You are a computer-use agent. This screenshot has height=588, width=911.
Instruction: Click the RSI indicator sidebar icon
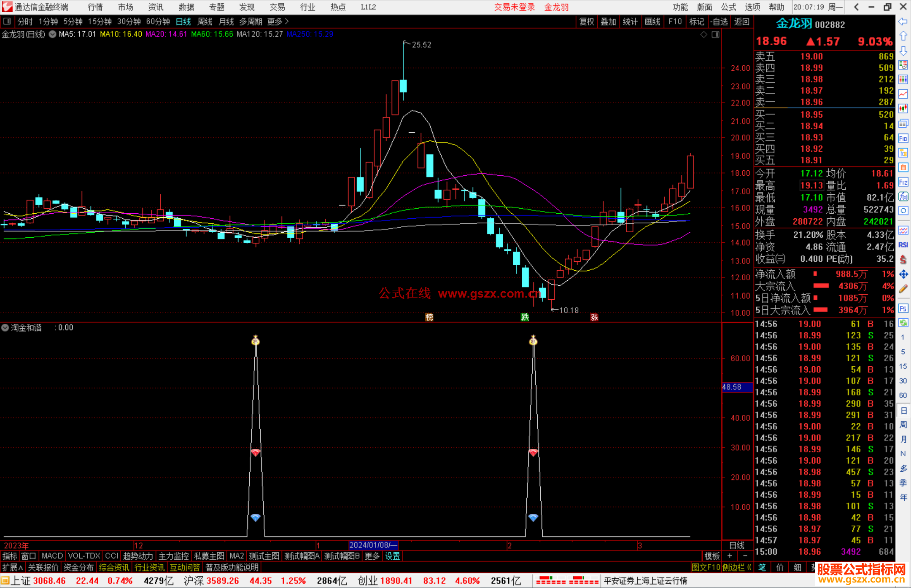pos(903,245)
